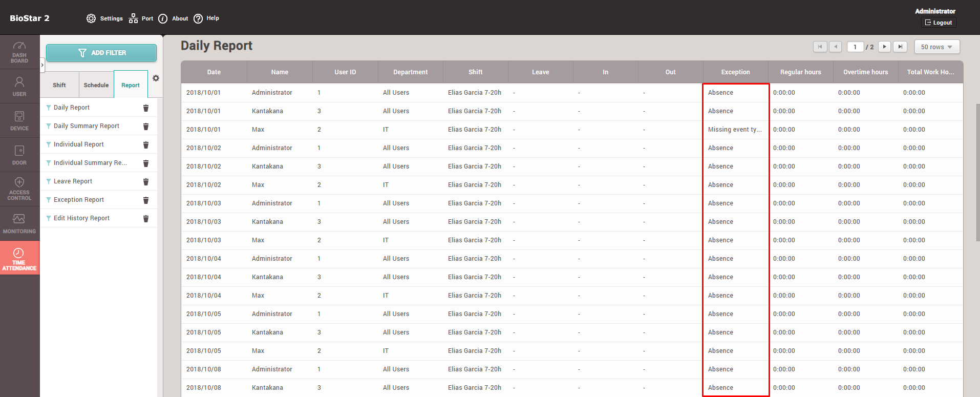Click the report settings gear icon
980x397 pixels.
pyautogui.click(x=156, y=78)
